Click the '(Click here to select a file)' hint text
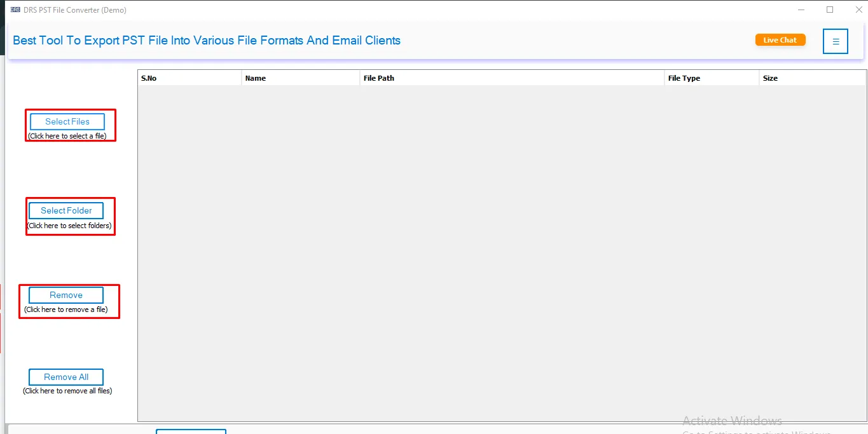This screenshot has height=434, width=868. point(67,136)
